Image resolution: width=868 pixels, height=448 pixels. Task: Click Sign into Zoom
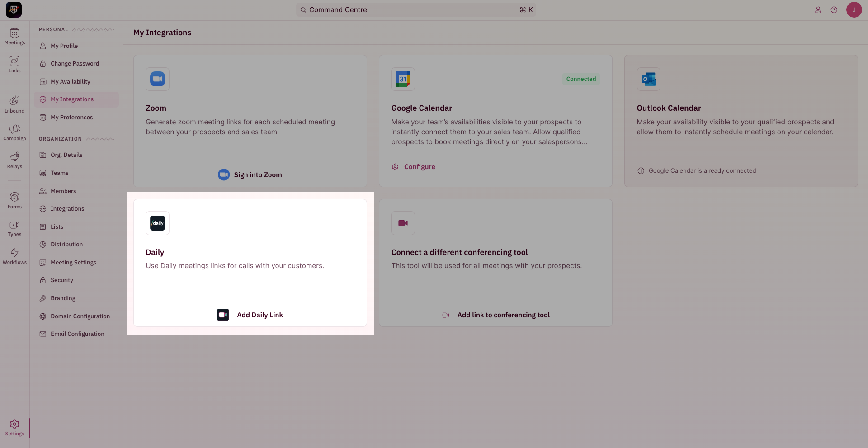(250, 174)
